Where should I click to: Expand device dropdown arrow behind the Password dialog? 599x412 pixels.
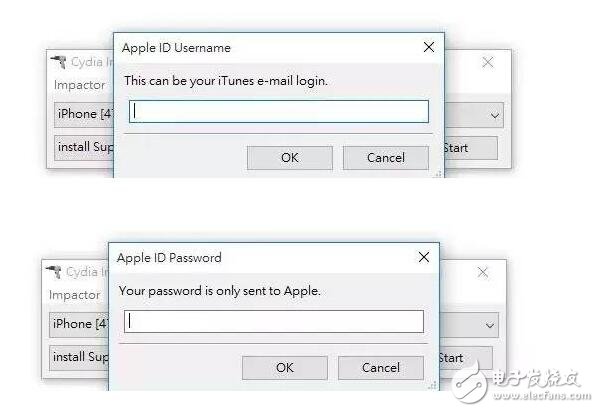coord(490,325)
